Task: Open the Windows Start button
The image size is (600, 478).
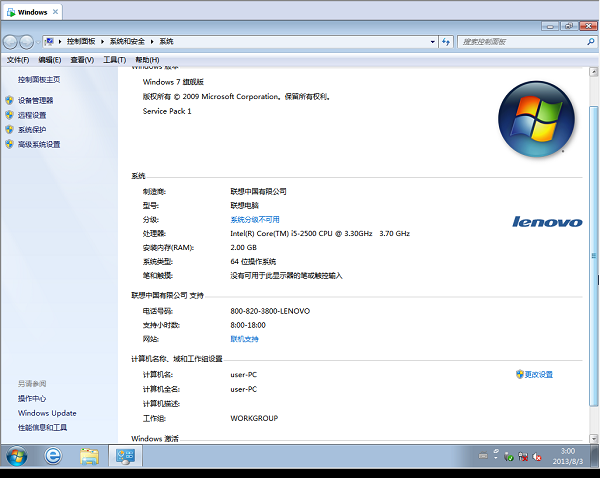Action: [17, 456]
